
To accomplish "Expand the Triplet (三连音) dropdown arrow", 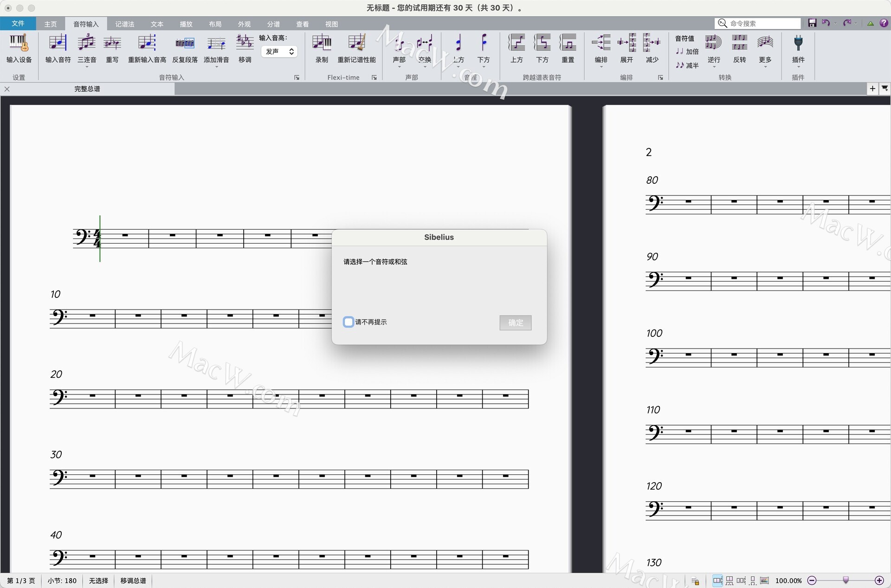I will (x=87, y=67).
